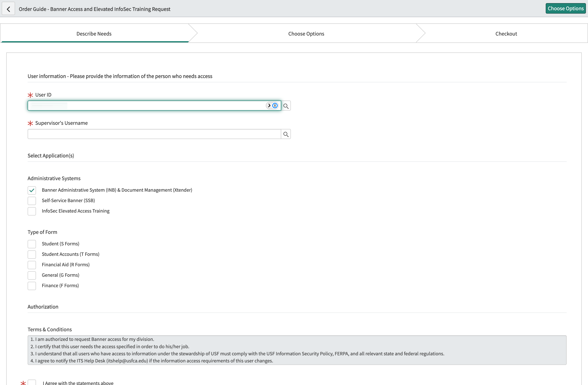Enable Finance (F Forms) checkbox

(x=32, y=286)
